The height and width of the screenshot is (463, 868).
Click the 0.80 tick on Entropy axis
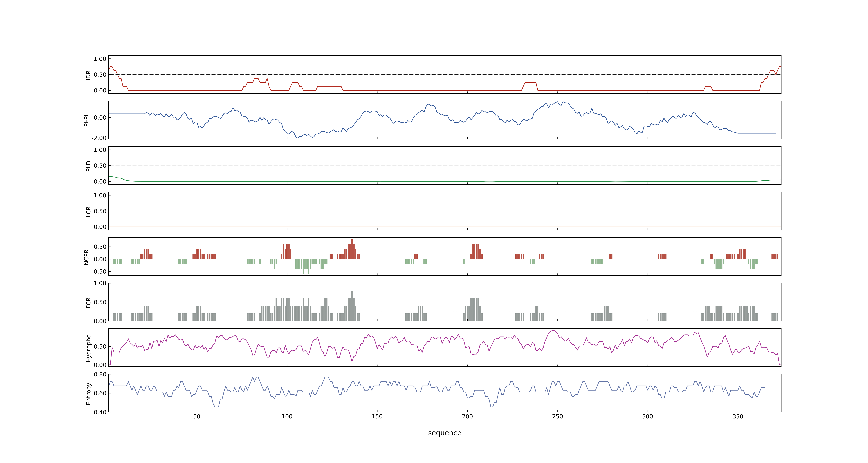100,374
